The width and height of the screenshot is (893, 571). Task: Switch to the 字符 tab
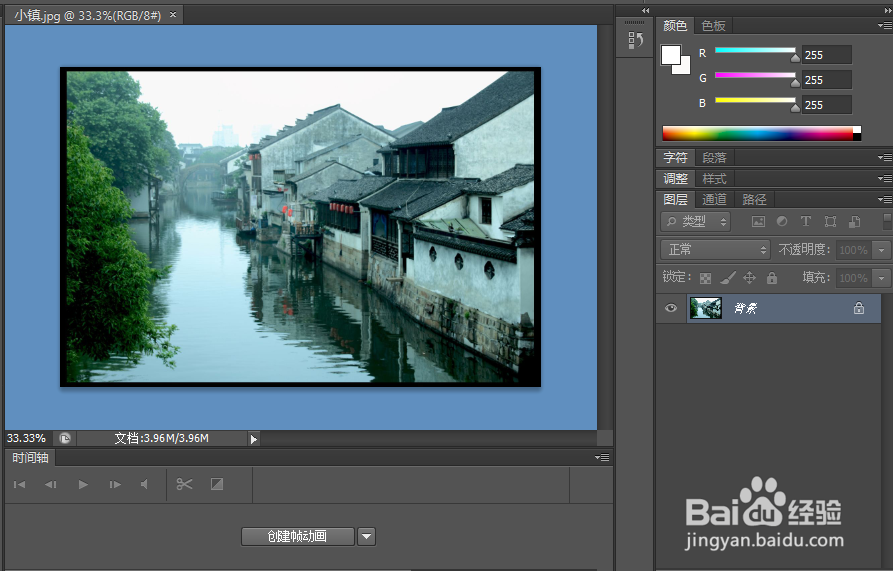[675, 157]
